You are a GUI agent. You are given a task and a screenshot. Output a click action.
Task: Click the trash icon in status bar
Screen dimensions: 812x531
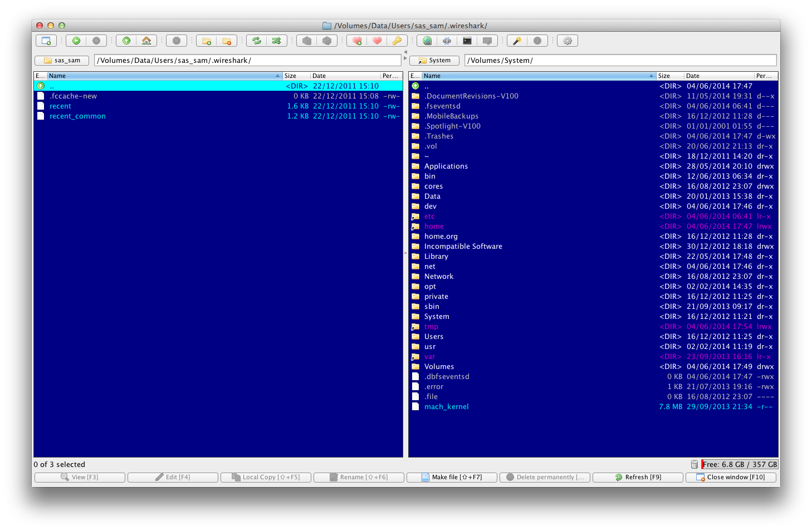[x=694, y=464]
